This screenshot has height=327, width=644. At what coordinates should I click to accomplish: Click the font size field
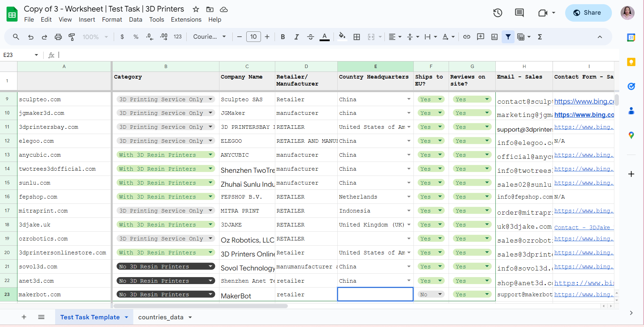pyautogui.click(x=253, y=37)
